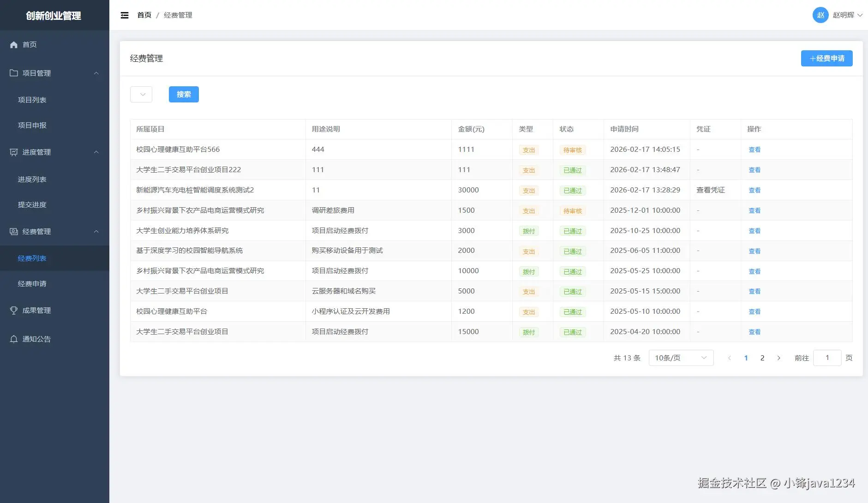
Task: Click 查看 for the 15000 元 row
Action: (754, 332)
